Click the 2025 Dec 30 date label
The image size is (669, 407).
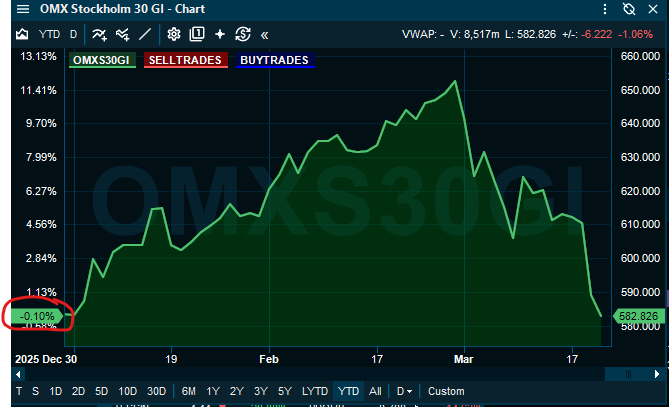[46, 359]
